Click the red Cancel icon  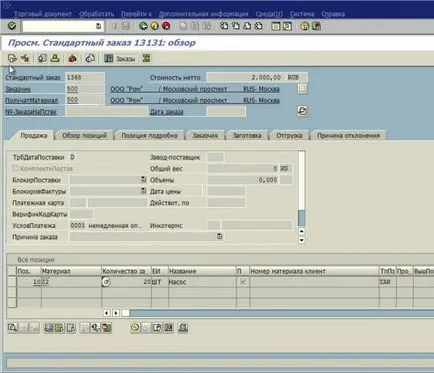[x=166, y=26]
